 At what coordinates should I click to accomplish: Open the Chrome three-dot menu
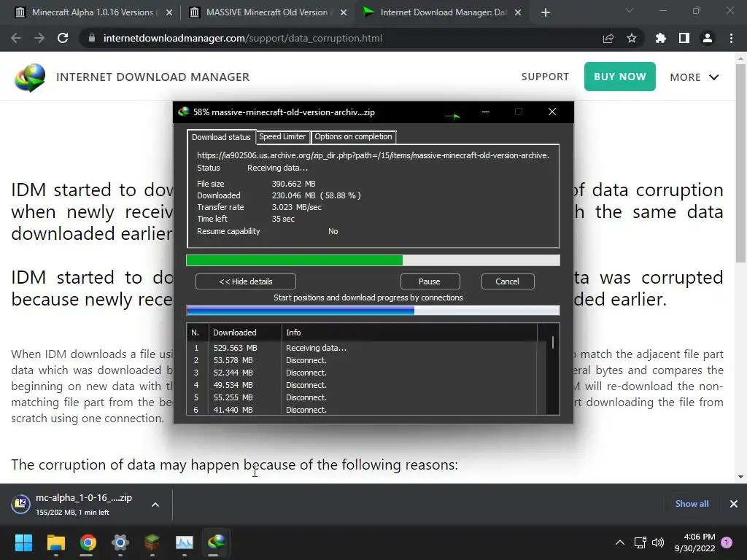(731, 38)
